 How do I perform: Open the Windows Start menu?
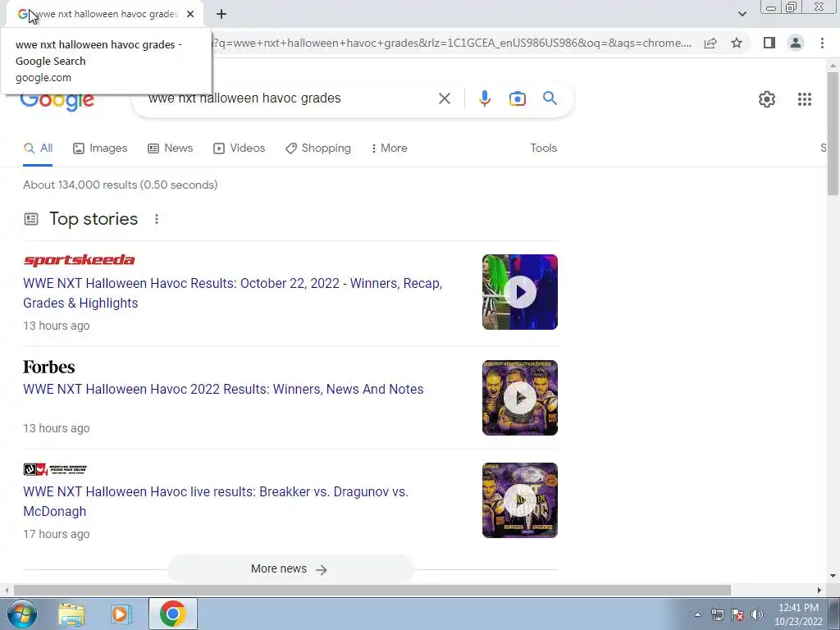[21, 614]
